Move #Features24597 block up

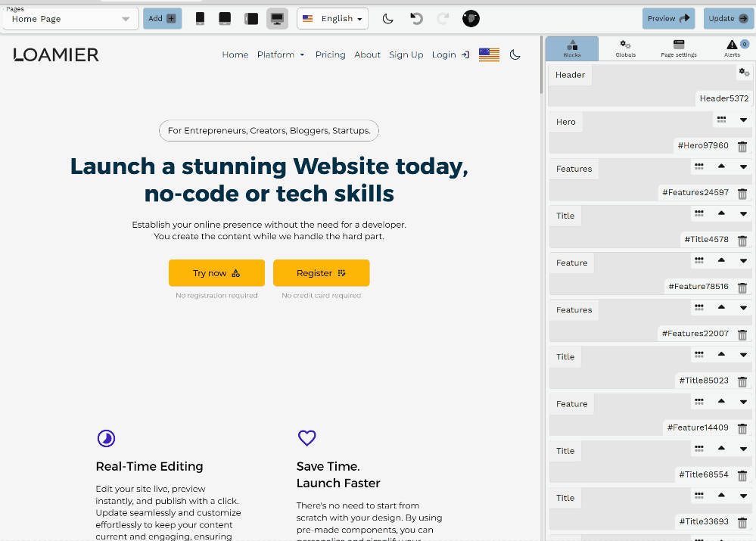pos(721,166)
